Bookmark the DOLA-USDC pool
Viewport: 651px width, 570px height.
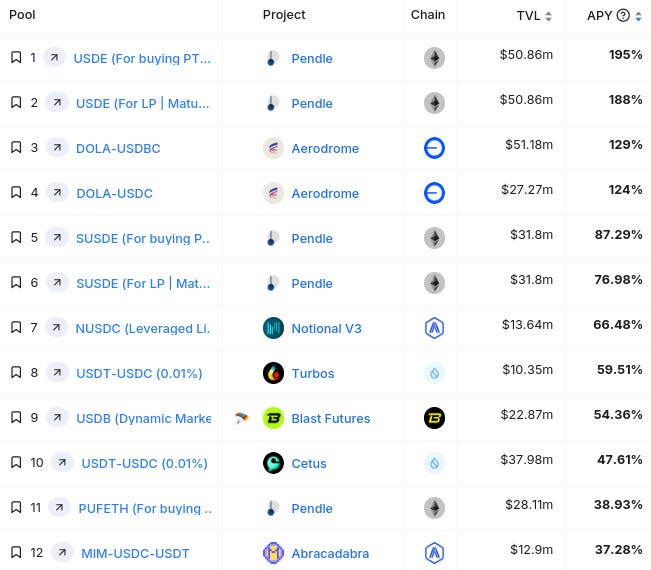16,192
